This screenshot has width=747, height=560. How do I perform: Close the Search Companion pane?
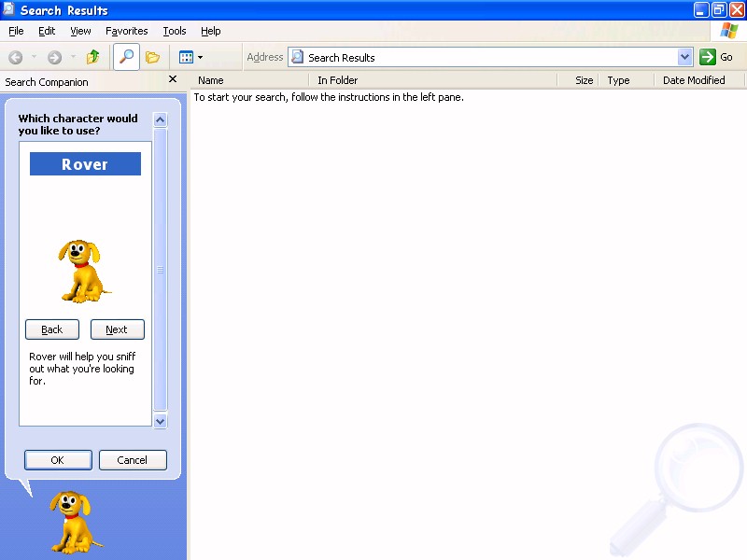click(x=173, y=79)
